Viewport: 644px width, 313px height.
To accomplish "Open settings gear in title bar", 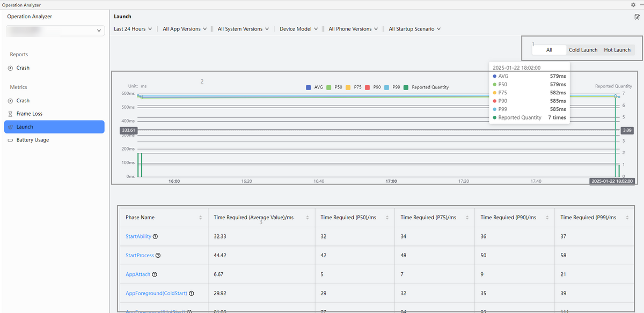I will (633, 5).
